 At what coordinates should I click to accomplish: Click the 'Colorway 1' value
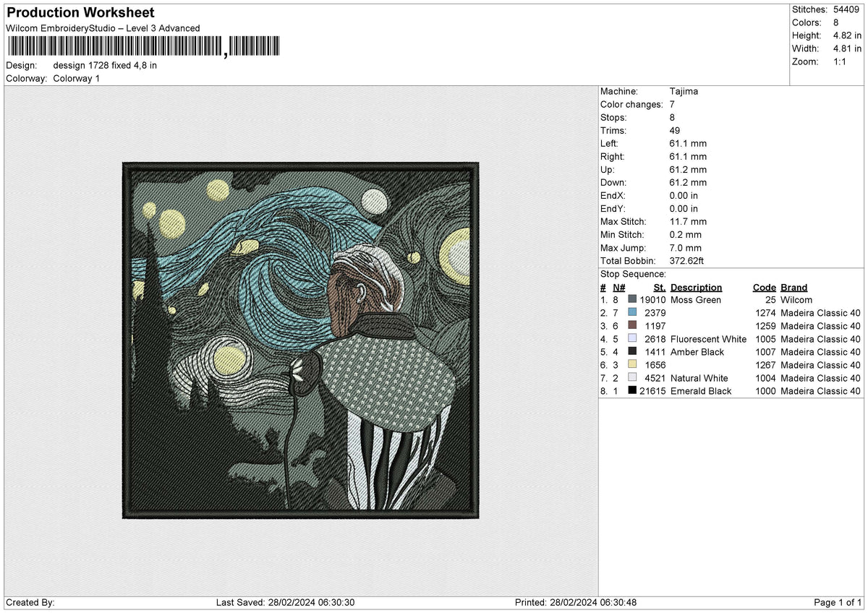click(x=77, y=78)
